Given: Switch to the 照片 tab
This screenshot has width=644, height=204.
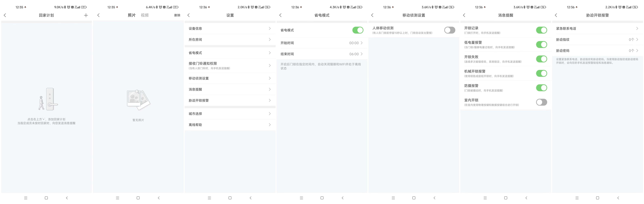Looking at the screenshot, I should (x=132, y=15).
